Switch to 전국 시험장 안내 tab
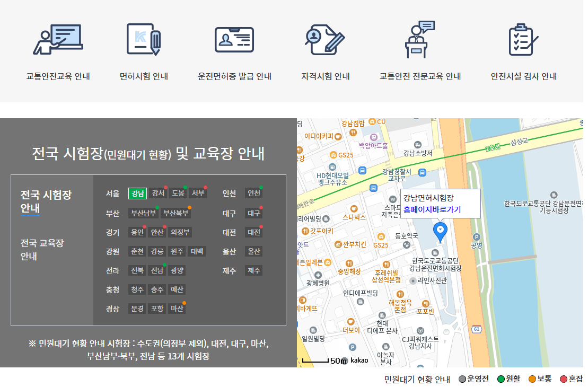 tap(46, 201)
